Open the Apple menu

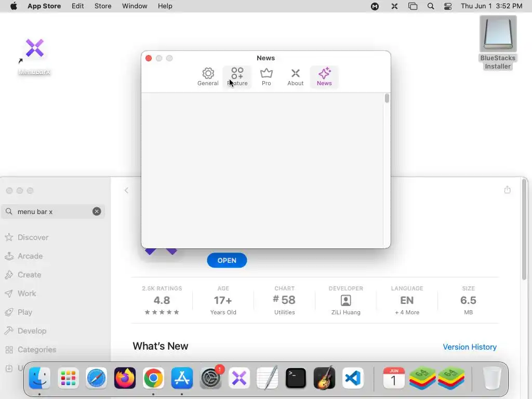(14, 6)
